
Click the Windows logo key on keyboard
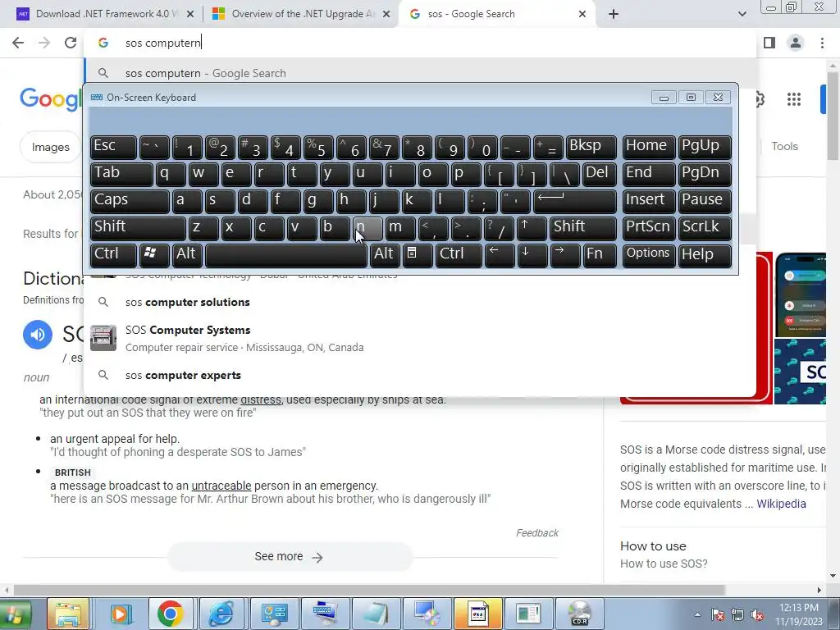[154, 256]
